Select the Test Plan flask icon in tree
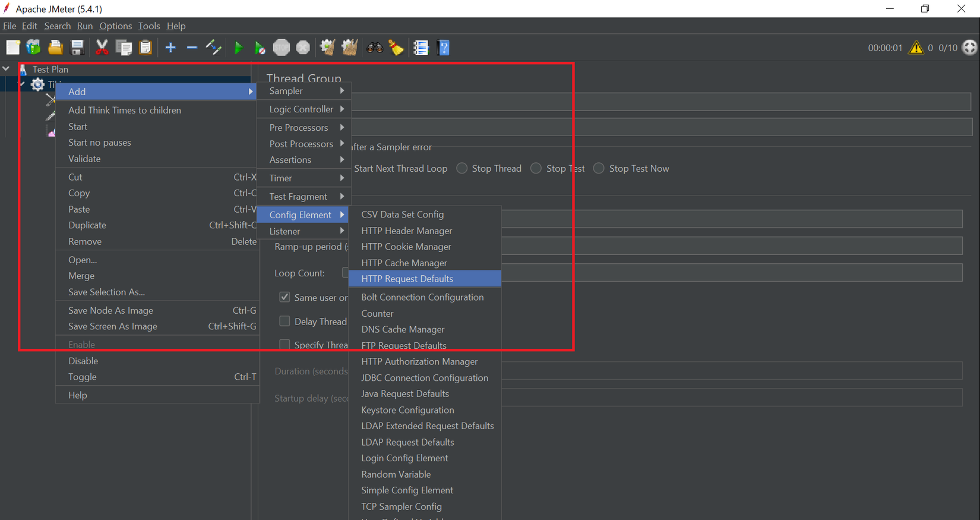 click(23, 70)
